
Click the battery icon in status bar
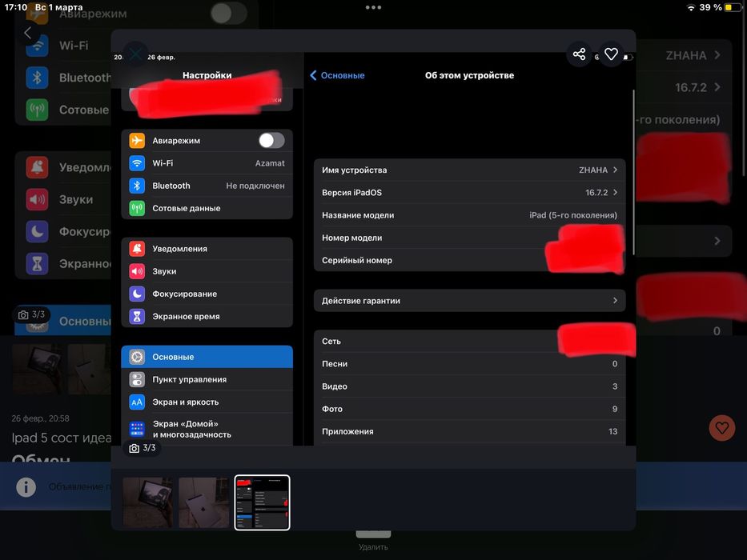click(x=733, y=8)
